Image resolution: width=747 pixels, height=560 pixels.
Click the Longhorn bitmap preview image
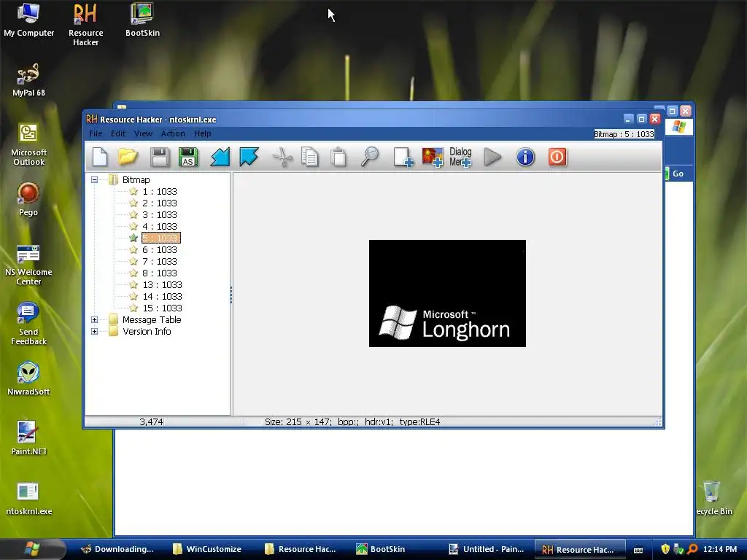click(x=447, y=293)
